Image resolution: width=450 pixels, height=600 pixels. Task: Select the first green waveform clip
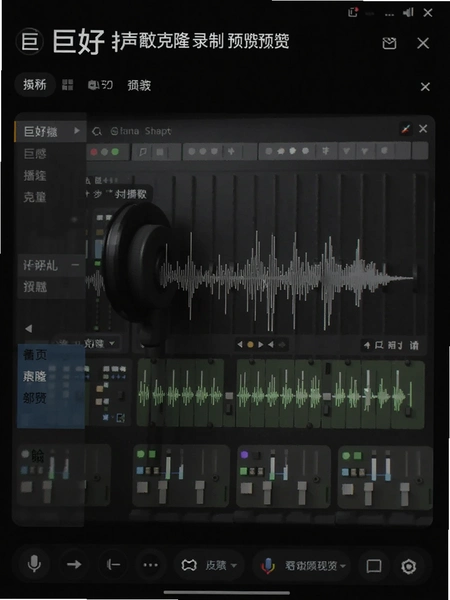click(180, 393)
